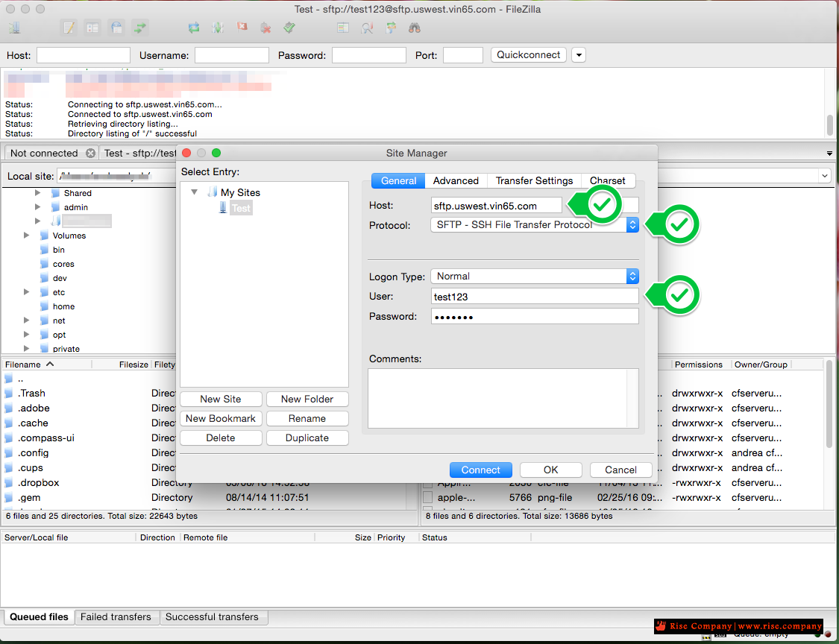Click the Delete button in Site Manager
839x644 pixels.
pos(221,438)
